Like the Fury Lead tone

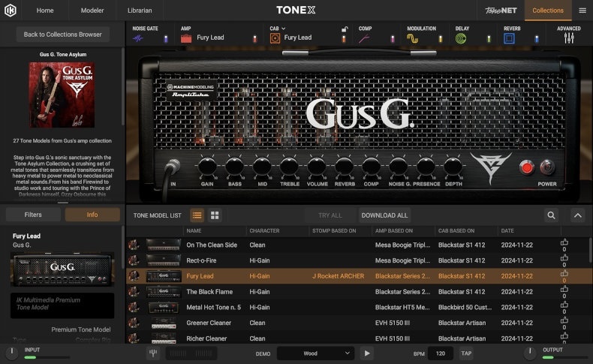[x=564, y=273]
